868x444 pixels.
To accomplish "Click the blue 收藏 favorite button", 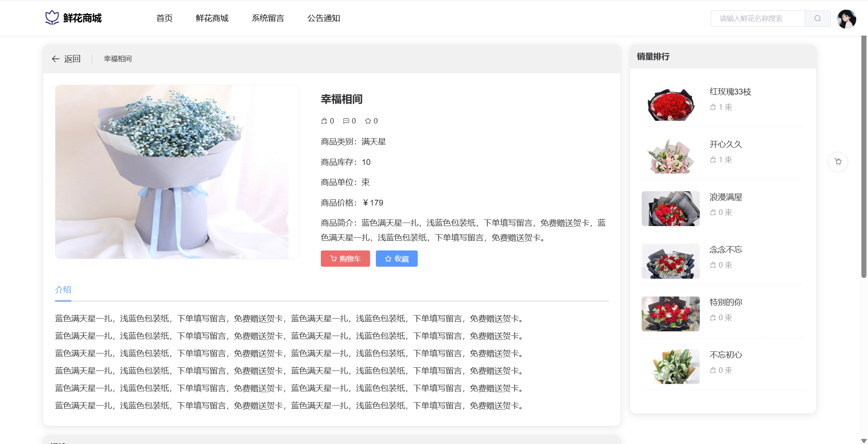I will click(x=396, y=259).
